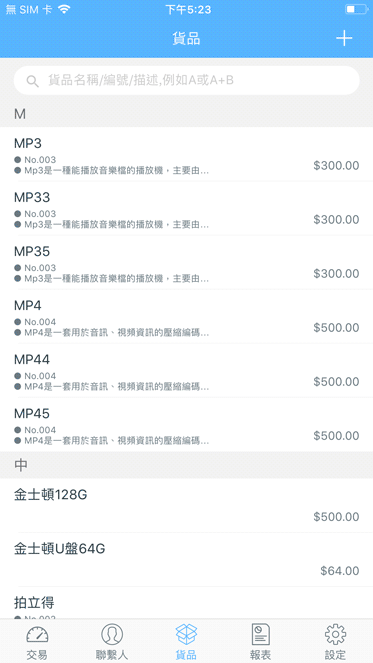Viewport: 373px width, 663px height.
Task: Tap the battery icon in status bar
Action: pyautogui.click(x=356, y=9)
